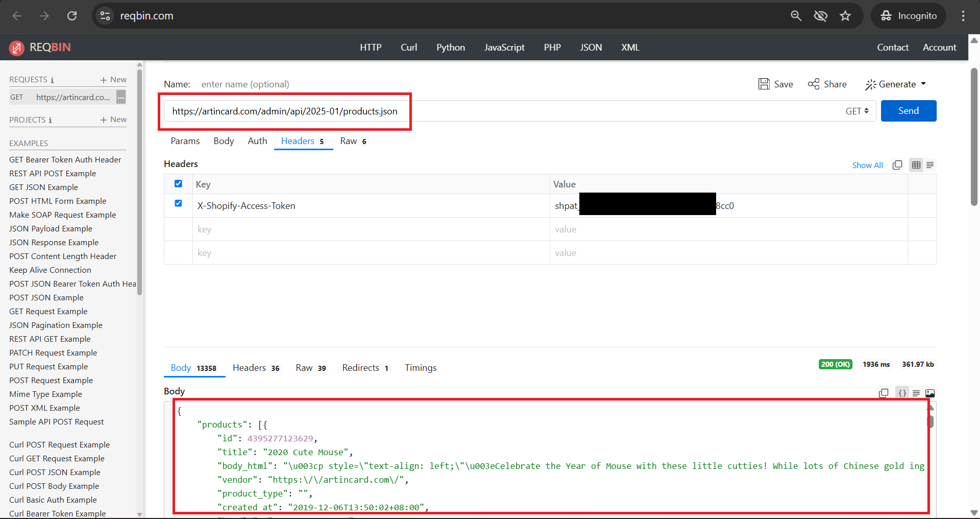This screenshot has height=519, width=980.
Task: Click the zoom magnifier icon in address bar
Action: (x=796, y=16)
